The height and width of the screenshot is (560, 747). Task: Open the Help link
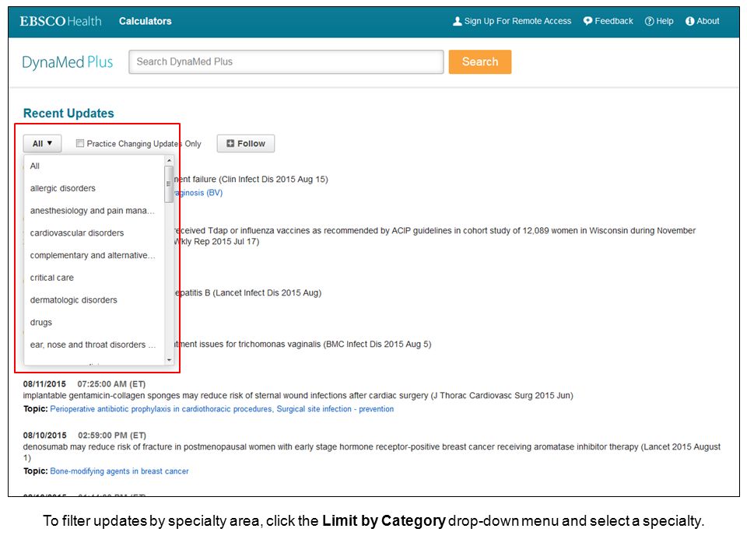[x=665, y=21]
